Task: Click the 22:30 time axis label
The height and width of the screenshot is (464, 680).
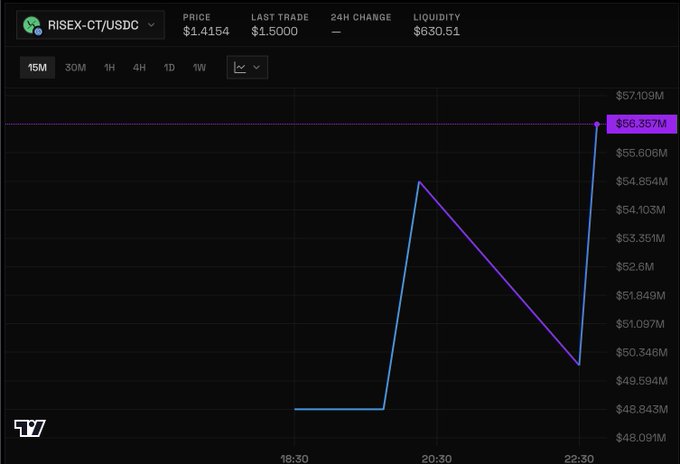Action: 579,459
